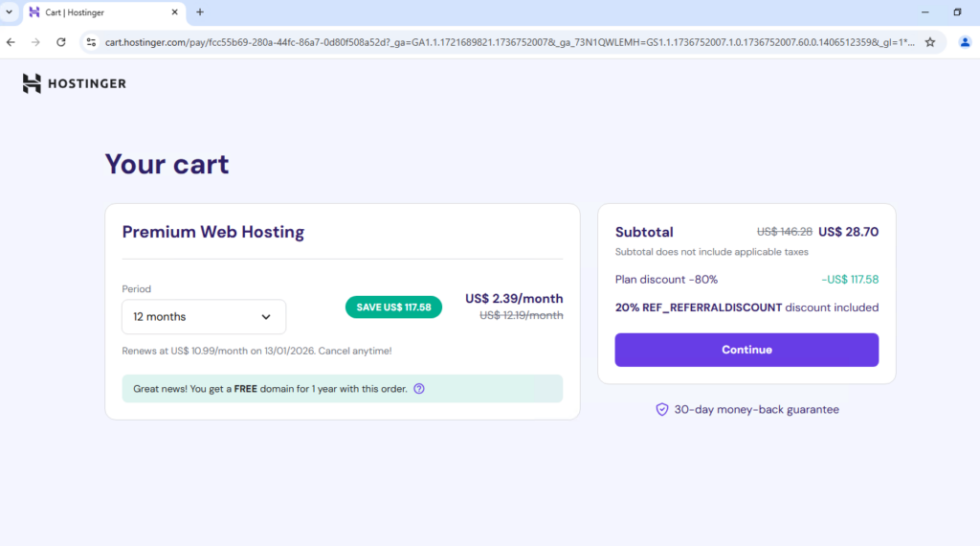Image resolution: width=980 pixels, height=546 pixels.
Task: Open the Chrome profile icon
Action: click(x=965, y=42)
